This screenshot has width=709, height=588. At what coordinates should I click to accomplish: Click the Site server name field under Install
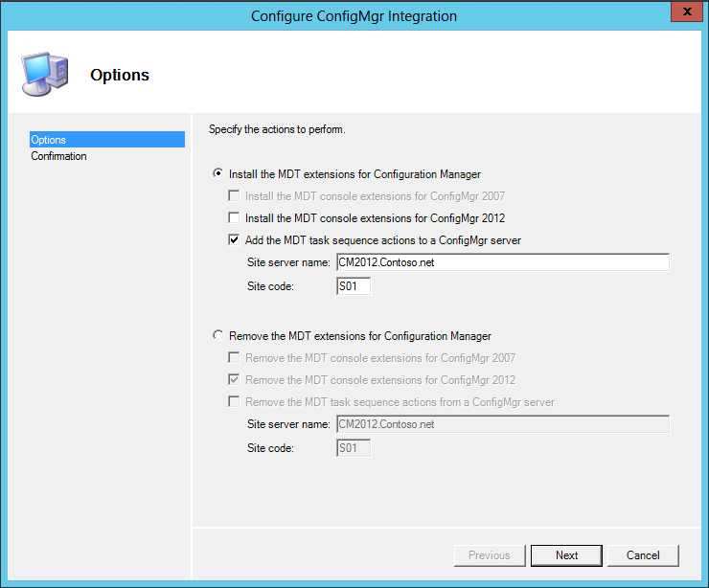point(501,262)
